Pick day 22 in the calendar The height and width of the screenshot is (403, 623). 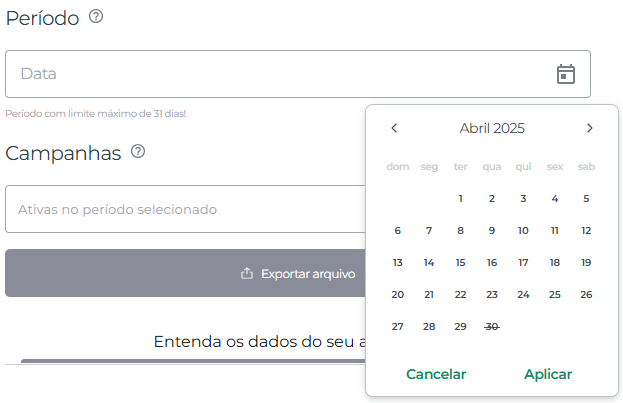[460, 294]
